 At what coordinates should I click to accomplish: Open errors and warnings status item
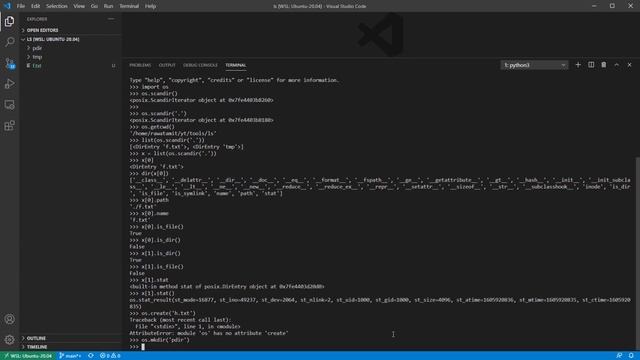[x=110, y=356]
